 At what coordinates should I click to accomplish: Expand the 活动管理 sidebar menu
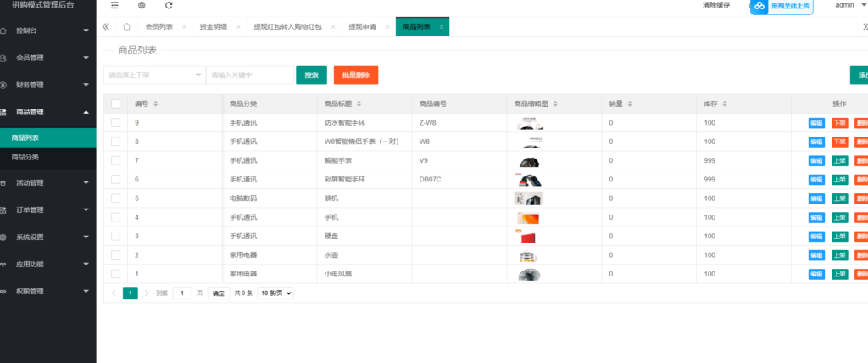coord(47,183)
